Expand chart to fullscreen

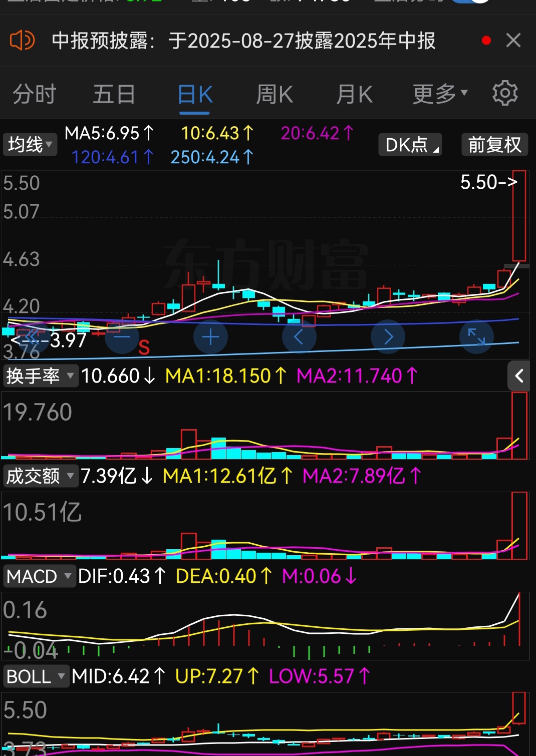click(476, 337)
